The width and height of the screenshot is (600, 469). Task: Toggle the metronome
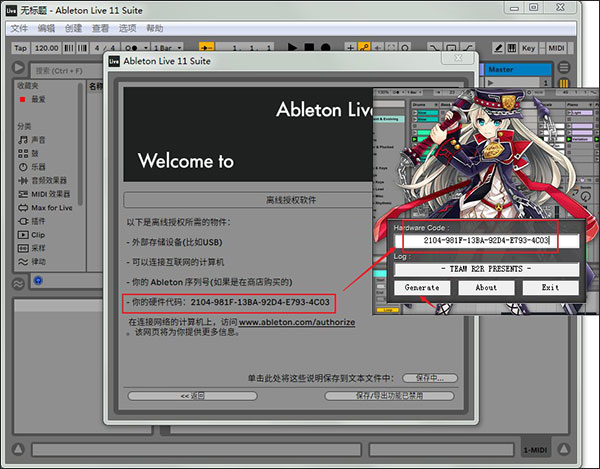(x=132, y=48)
